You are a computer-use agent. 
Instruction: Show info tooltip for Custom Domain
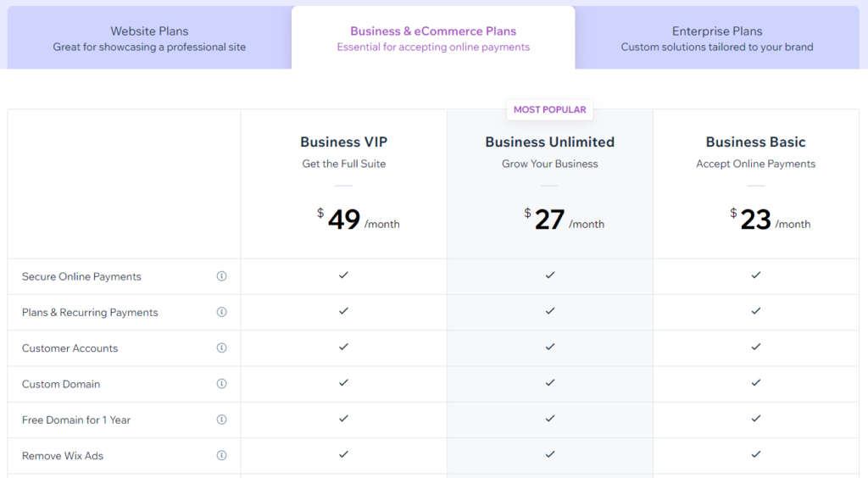[221, 384]
